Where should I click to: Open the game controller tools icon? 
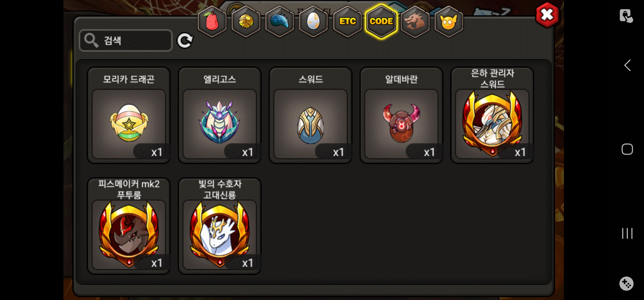coord(626,284)
